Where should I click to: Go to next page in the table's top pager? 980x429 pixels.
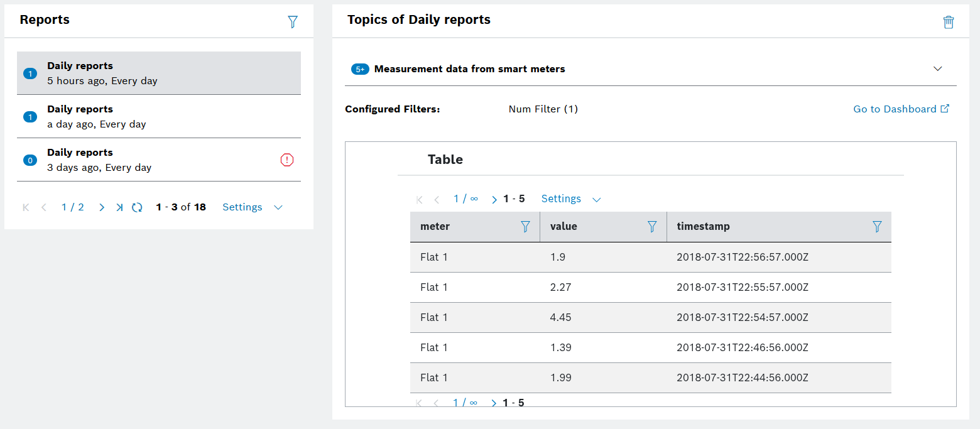click(494, 200)
